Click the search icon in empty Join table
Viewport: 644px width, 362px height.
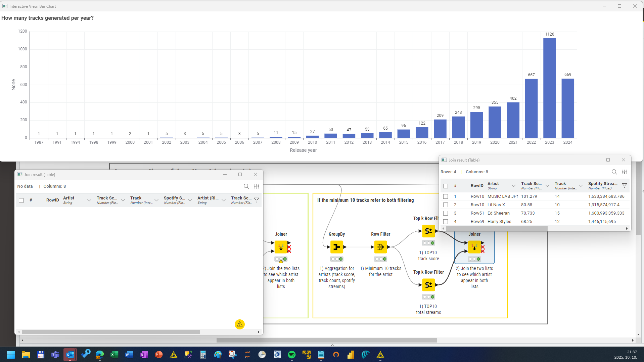(246, 186)
